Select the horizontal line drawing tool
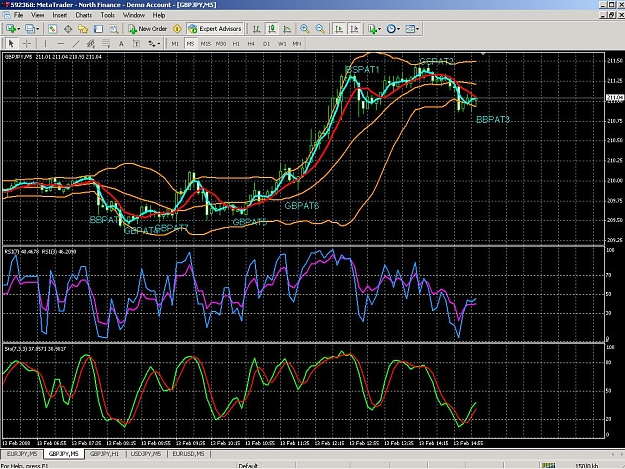Screen dimensions: 625x469 (61, 43)
